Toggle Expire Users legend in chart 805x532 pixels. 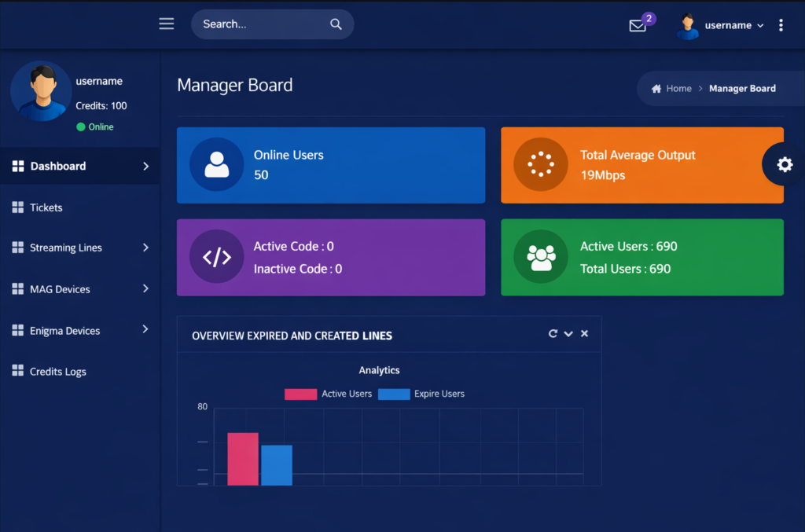coord(421,394)
